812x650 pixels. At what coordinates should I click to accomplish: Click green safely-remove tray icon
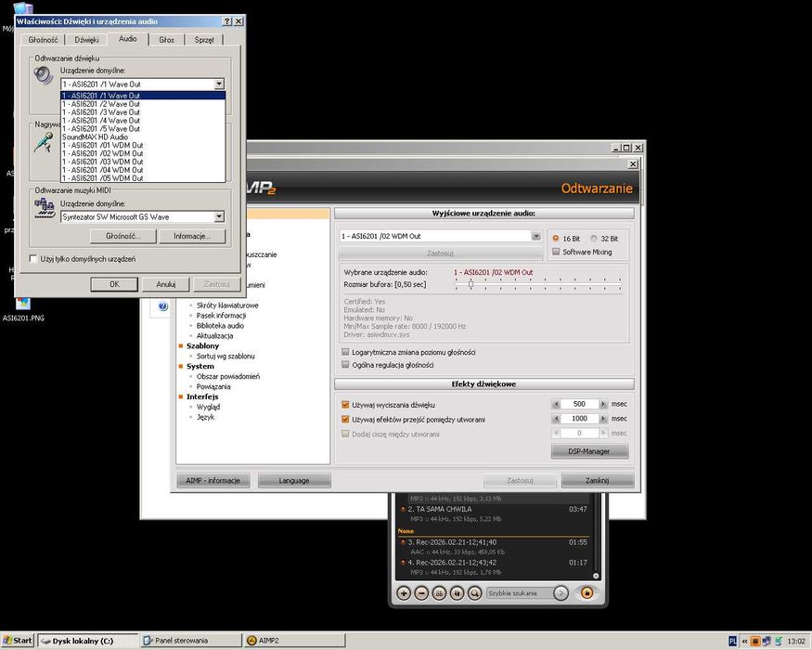click(778, 642)
